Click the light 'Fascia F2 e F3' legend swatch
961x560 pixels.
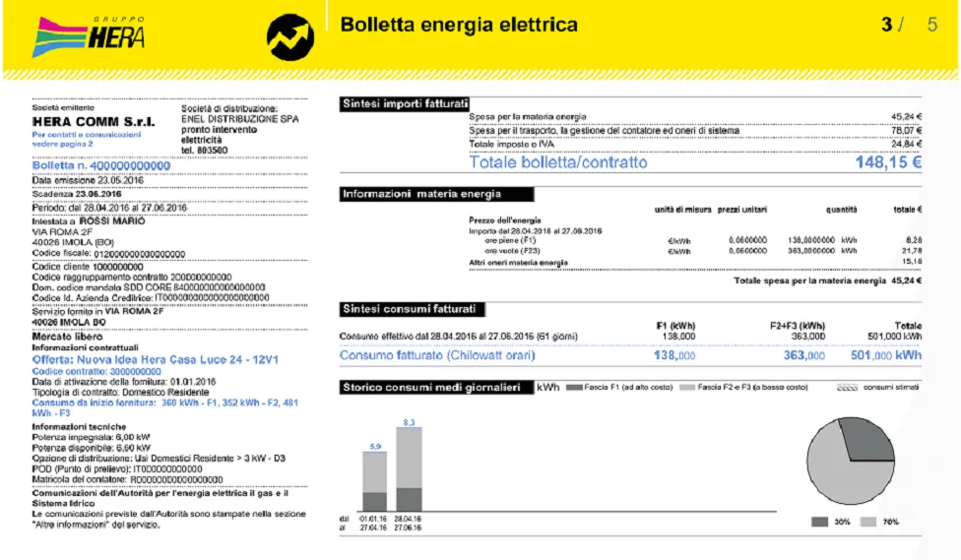click(687, 387)
